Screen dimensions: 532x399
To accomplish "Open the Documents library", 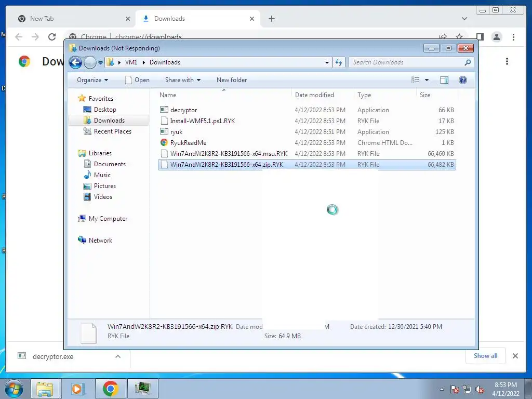I will point(110,164).
